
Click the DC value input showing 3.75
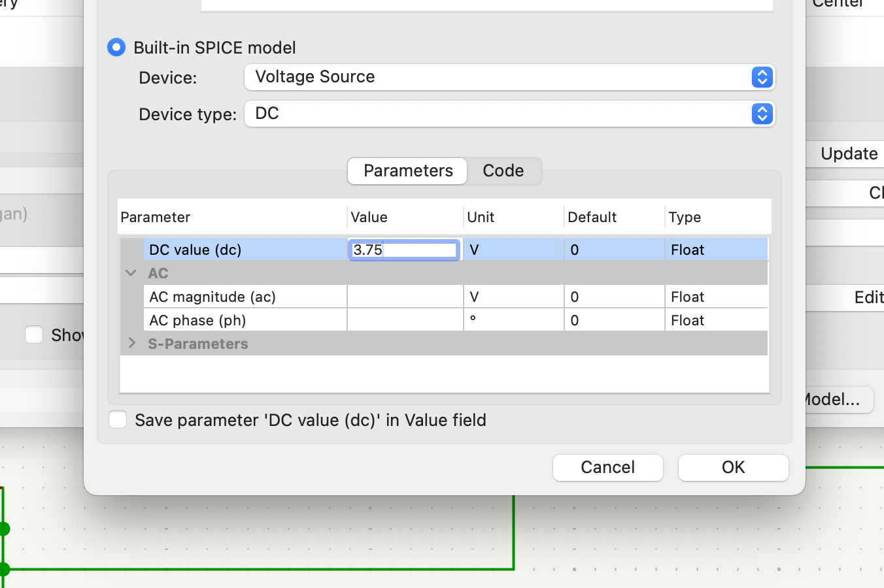click(403, 250)
